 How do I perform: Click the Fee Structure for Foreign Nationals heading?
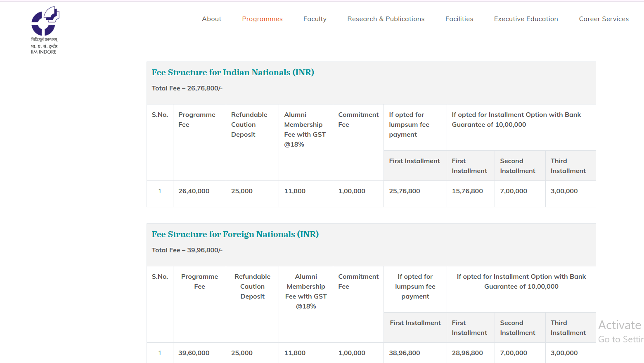click(x=235, y=234)
